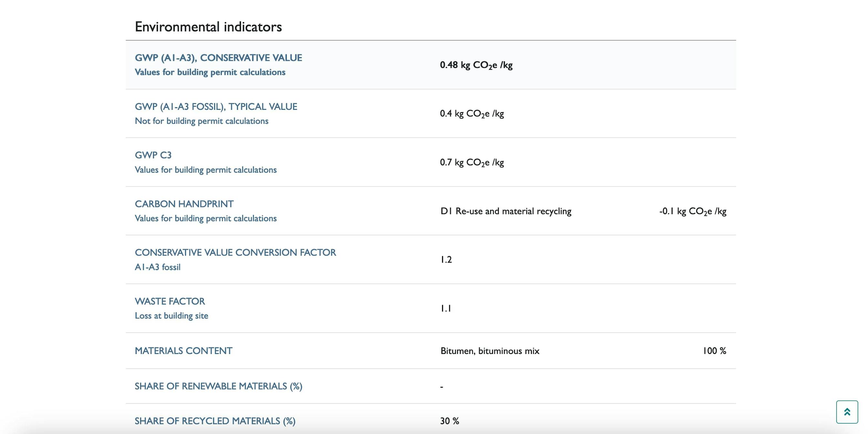Screen dimensions: 868x434
Task: Click the scroll-to-top double chevron button
Action: click(x=846, y=412)
